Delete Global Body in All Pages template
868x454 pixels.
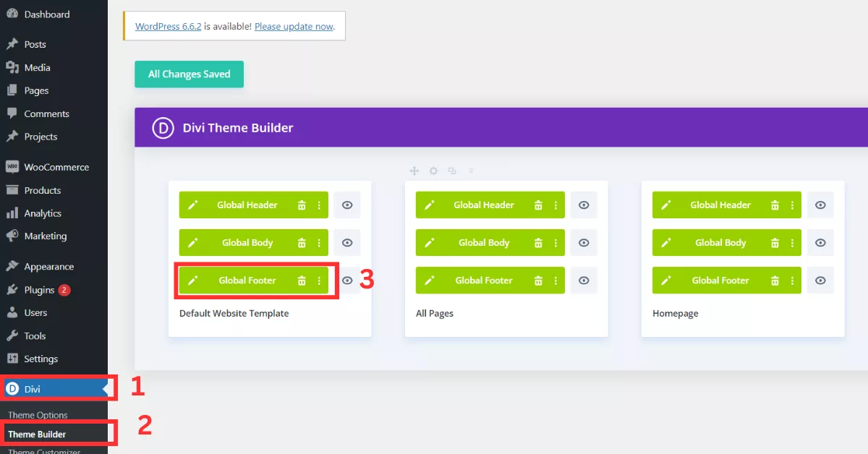pos(538,243)
